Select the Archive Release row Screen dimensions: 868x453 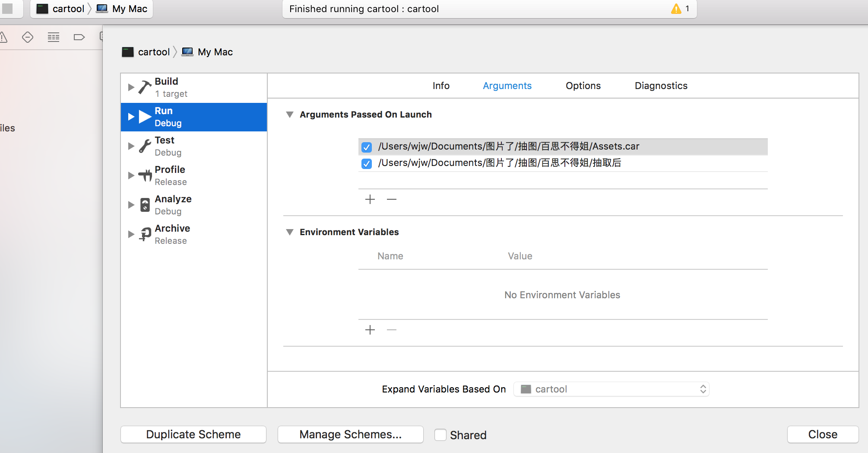tap(194, 234)
